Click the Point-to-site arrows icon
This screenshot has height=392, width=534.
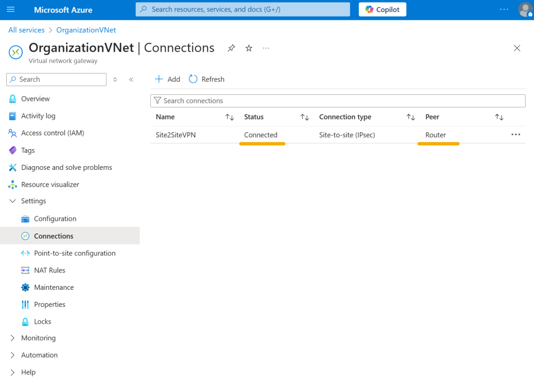25,253
